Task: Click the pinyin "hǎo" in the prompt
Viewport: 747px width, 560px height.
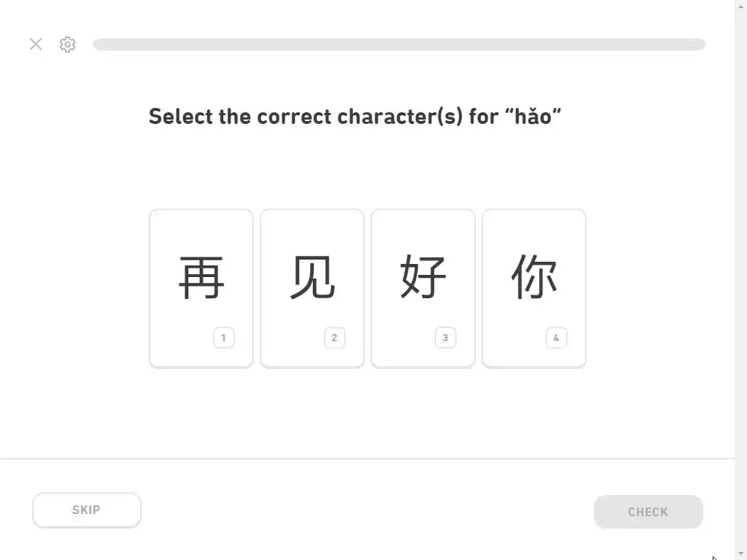Action: click(x=533, y=116)
